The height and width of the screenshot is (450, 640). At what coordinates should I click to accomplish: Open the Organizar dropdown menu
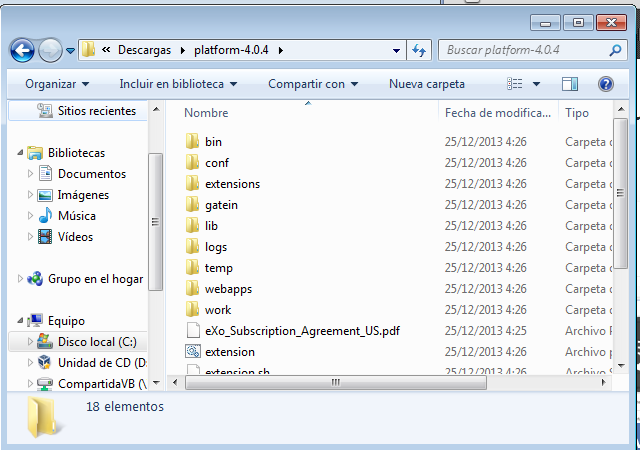tap(57, 84)
